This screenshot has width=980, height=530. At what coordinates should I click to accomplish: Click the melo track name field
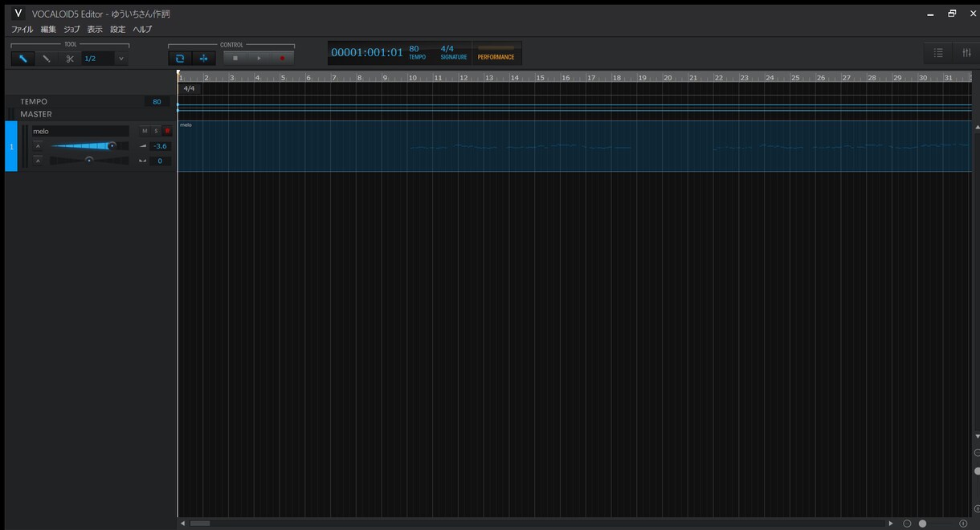coord(80,131)
